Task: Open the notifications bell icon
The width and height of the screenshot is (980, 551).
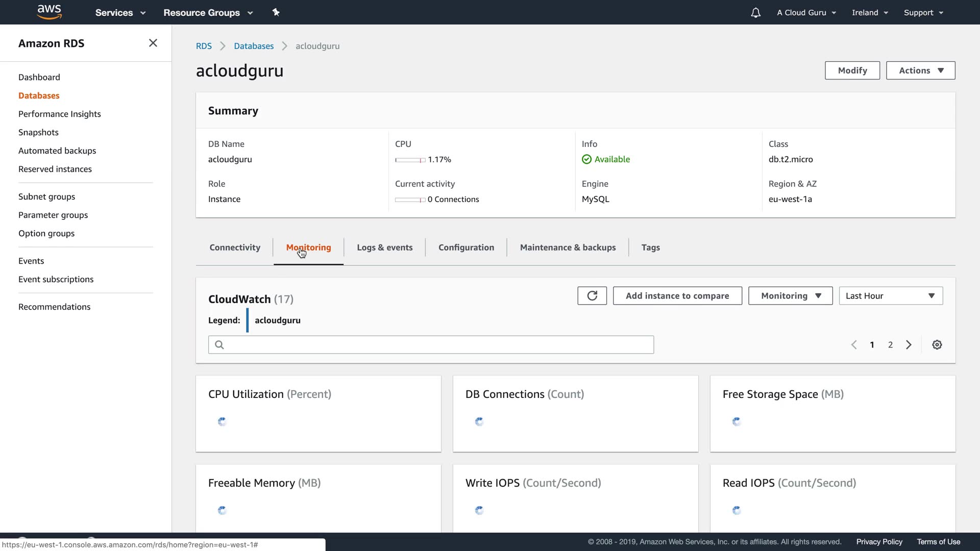Action: pyautogui.click(x=755, y=13)
